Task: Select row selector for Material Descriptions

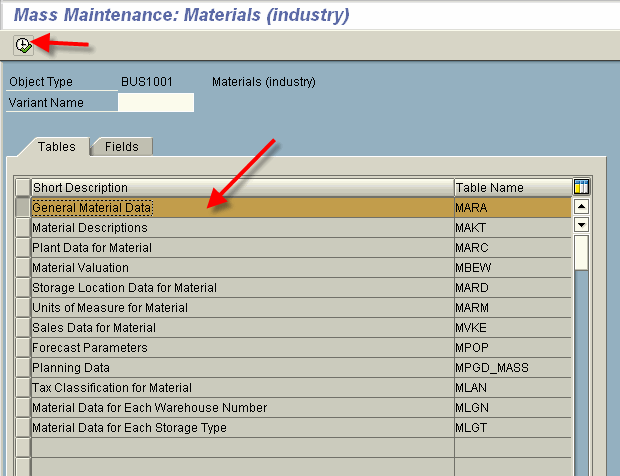Action: click(23, 228)
